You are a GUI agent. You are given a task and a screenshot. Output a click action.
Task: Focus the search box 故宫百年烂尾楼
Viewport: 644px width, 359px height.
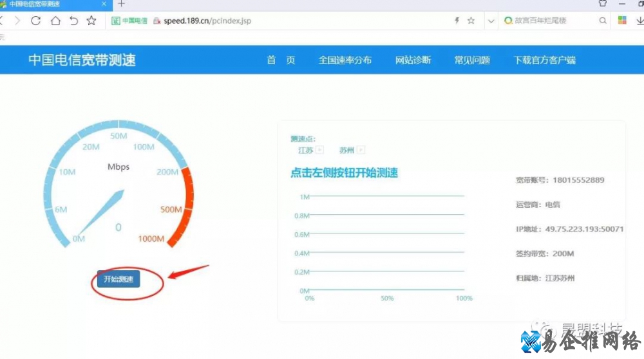(540, 21)
